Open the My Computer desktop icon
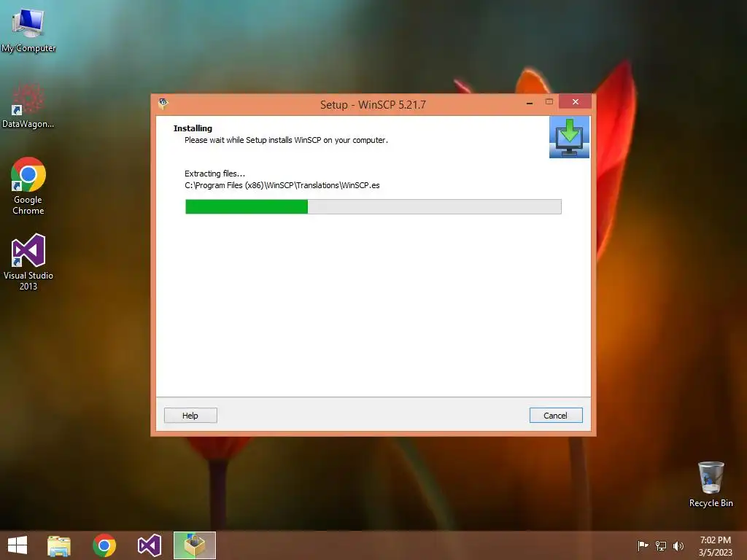Image resolution: width=747 pixels, height=560 pixels. 28,29
